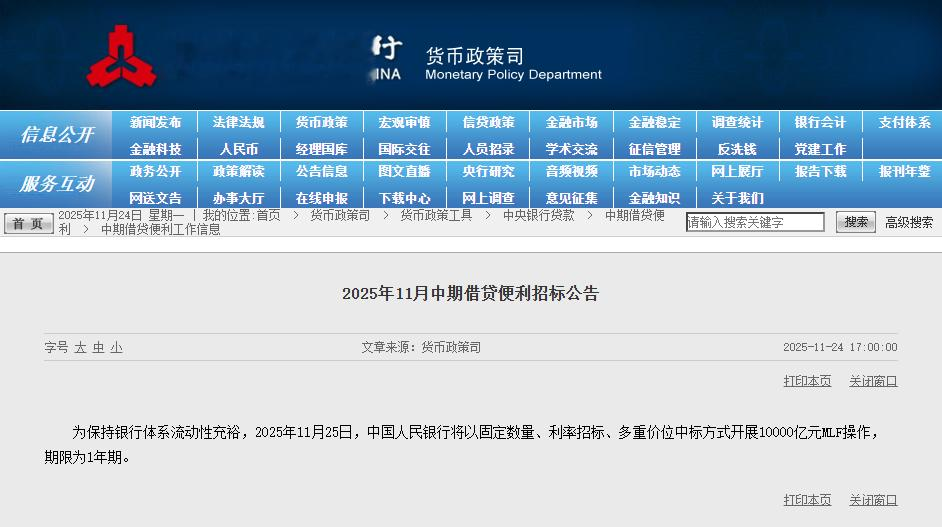Visit the 在线申报 page
This screenshot has height=527, width=942.
pyautogui.click(x=321, y=198)
